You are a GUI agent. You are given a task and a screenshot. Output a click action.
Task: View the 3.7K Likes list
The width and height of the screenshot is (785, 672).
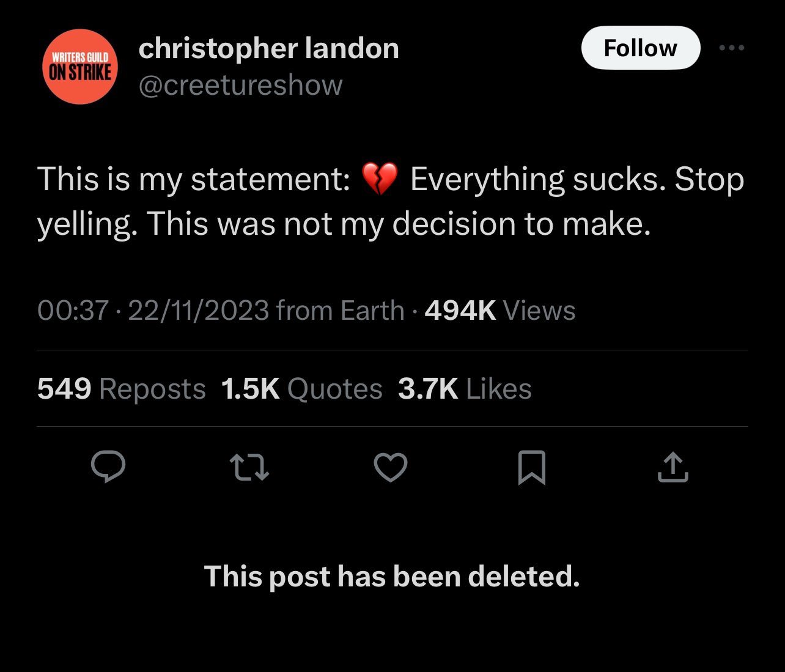(x=465, y=389)
